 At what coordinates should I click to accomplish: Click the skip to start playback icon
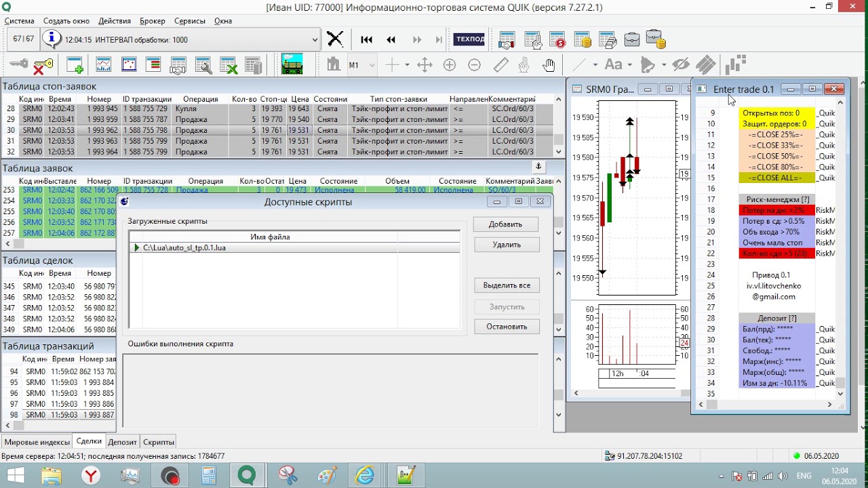pyautogui.click(x=367, y=39)
